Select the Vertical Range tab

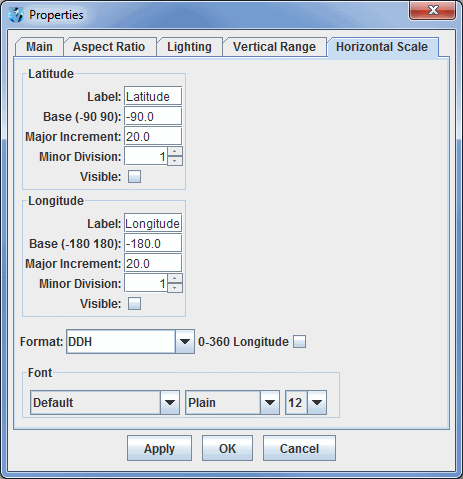coord(274,47)
